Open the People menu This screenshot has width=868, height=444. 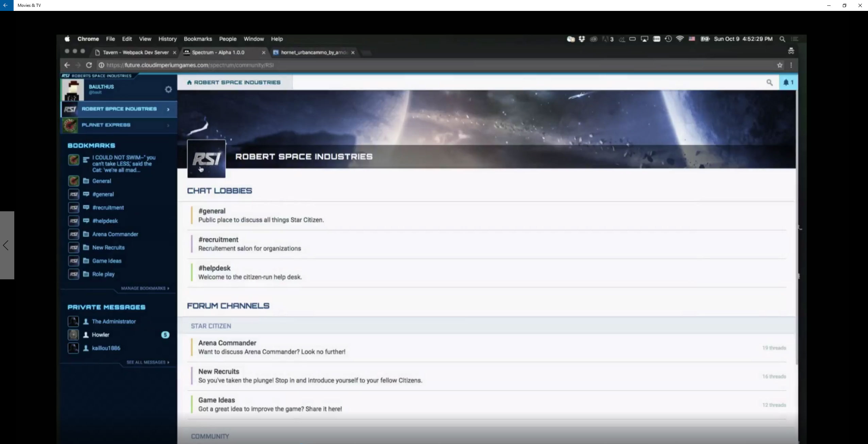[228, 39]
